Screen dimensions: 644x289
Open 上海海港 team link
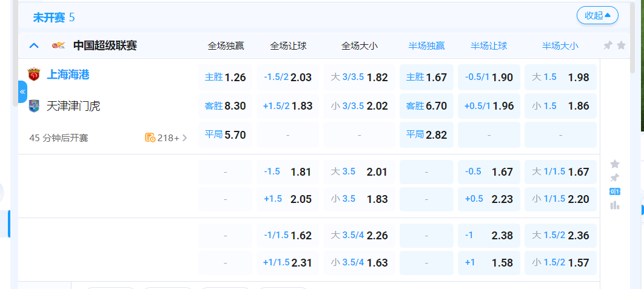point(68,75)
